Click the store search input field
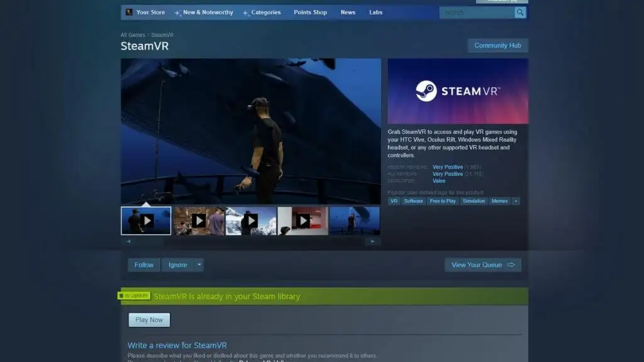The image size is (644, 362). click(x=477, y=13)
